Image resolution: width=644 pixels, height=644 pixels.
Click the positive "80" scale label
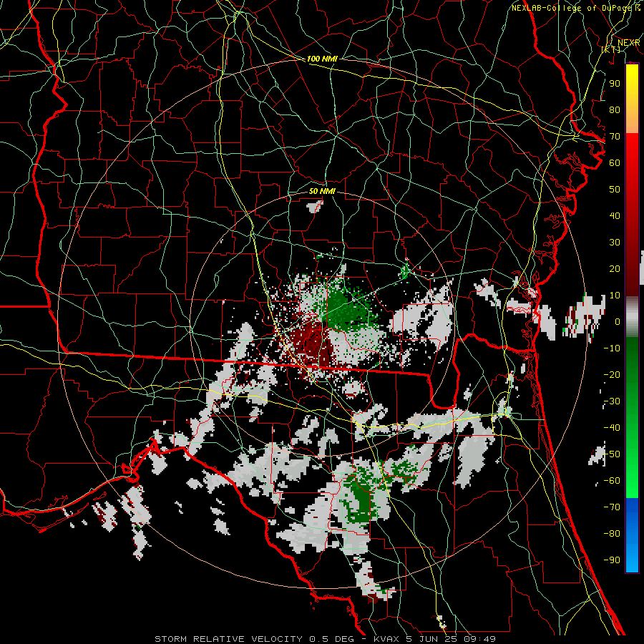(x=615, y=109)
